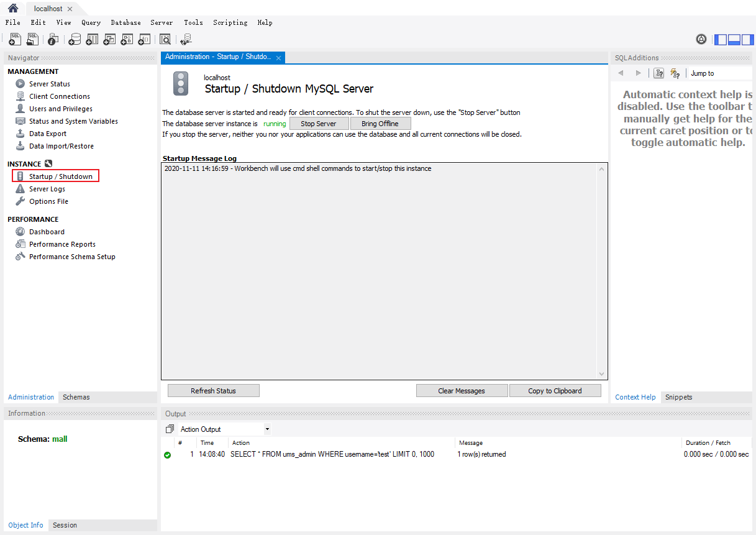Toggle manual context help button

click(x=659, y=73)
